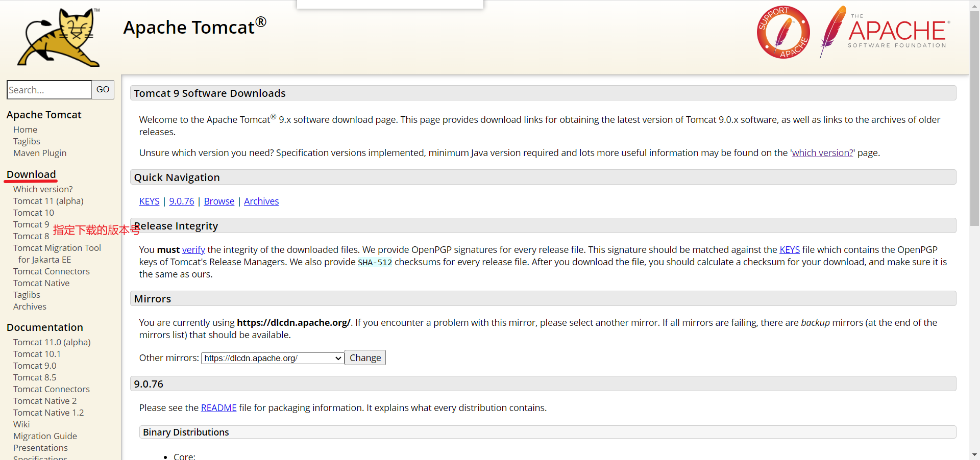Open the README file link
980x460 pixels.
(219, 408)
